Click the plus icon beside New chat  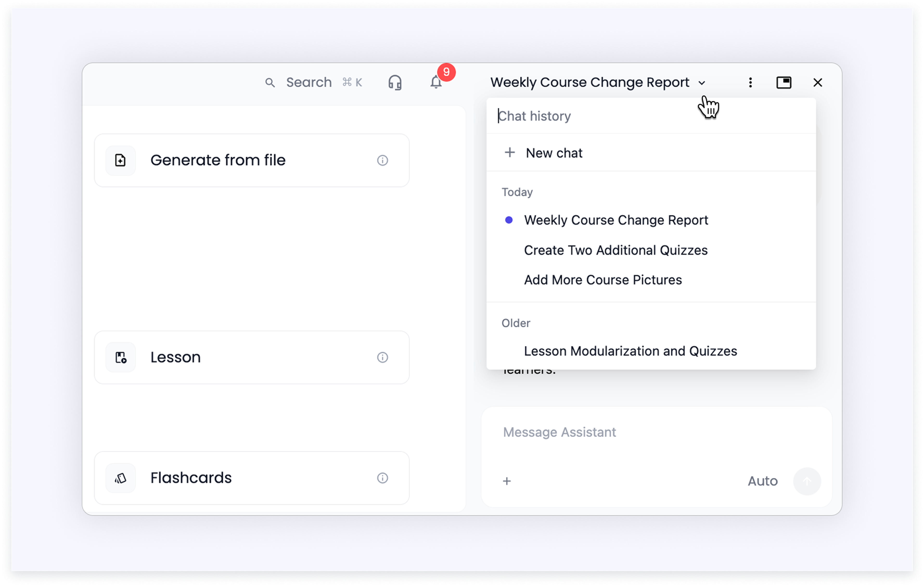[x=509, y=152]
